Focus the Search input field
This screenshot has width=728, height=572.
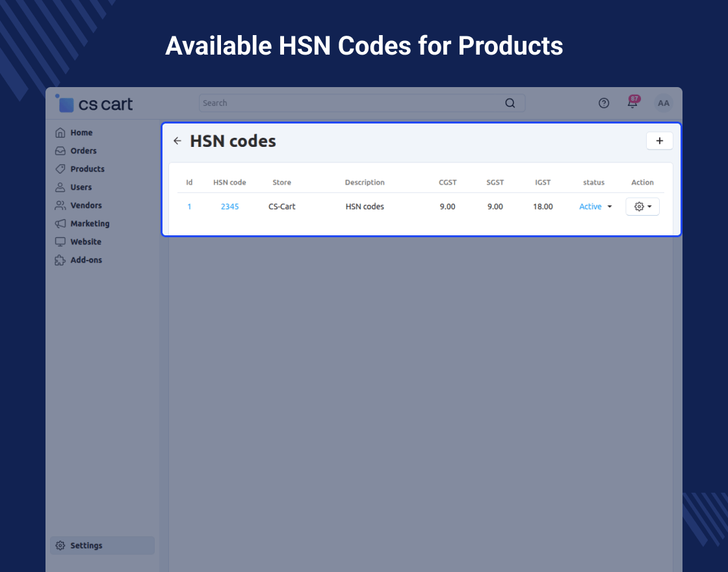361,103
